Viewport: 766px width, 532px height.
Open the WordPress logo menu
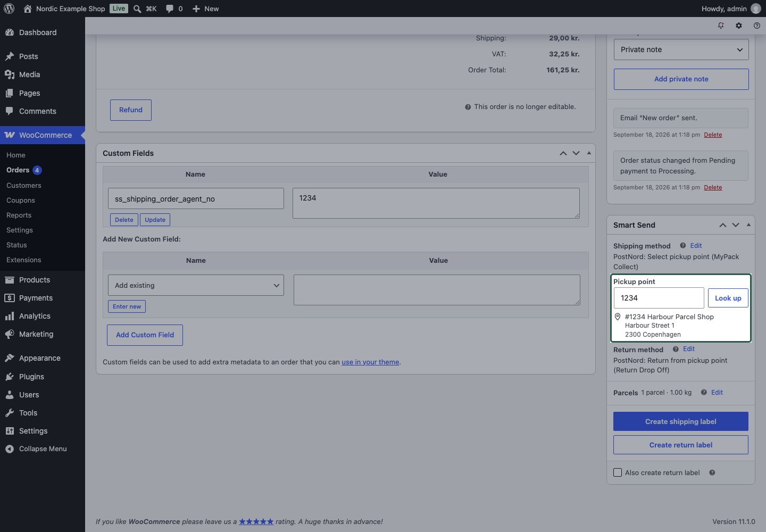(9, 9)
